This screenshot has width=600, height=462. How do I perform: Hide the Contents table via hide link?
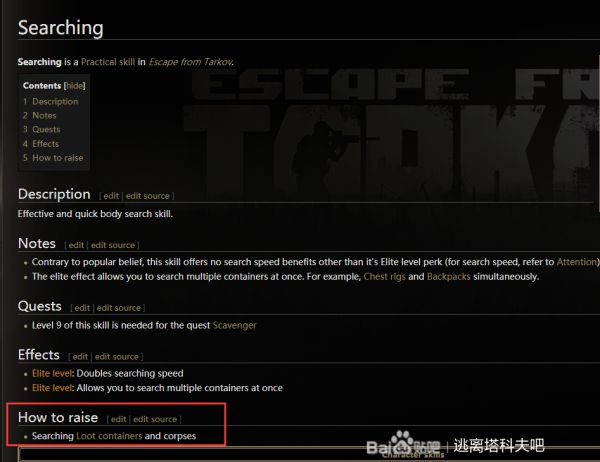pos(75,86)
